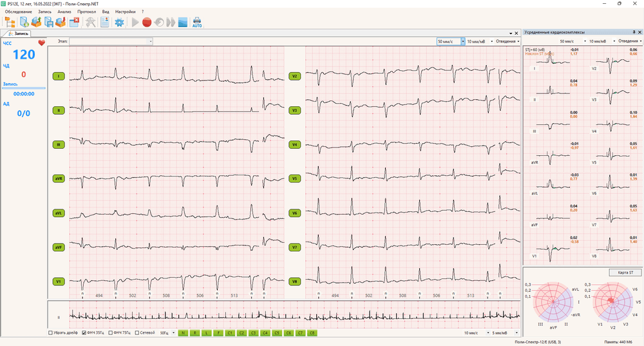The image size is (644, 346).
Task: Open the ? help menu
Action: click(x=142, y=12)
